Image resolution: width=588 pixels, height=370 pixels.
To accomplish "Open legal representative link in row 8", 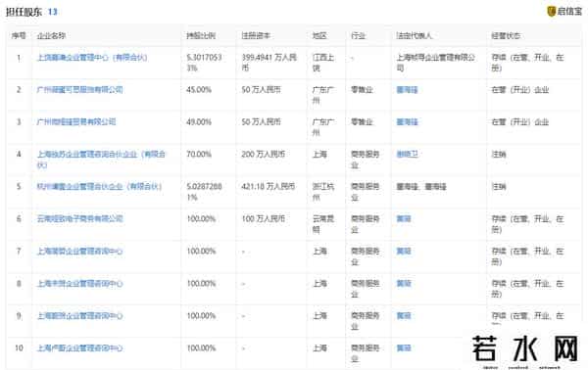I will [x=404, y=284].
